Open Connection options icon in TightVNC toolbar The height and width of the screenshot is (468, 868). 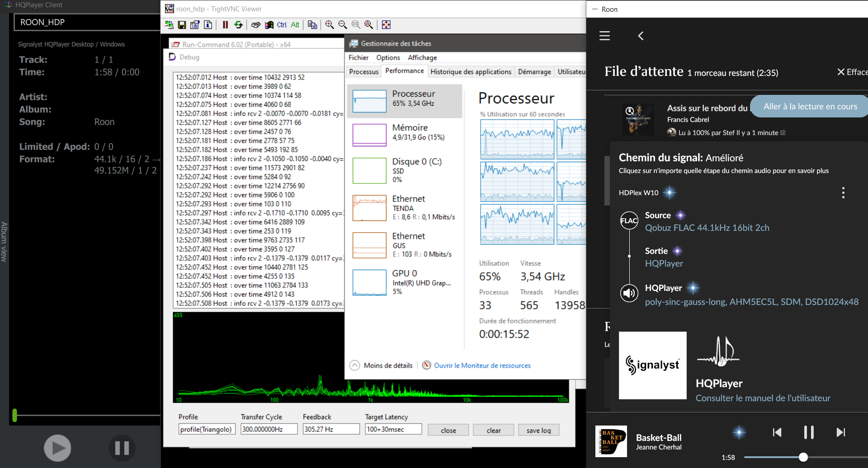[x=195, y=25]
